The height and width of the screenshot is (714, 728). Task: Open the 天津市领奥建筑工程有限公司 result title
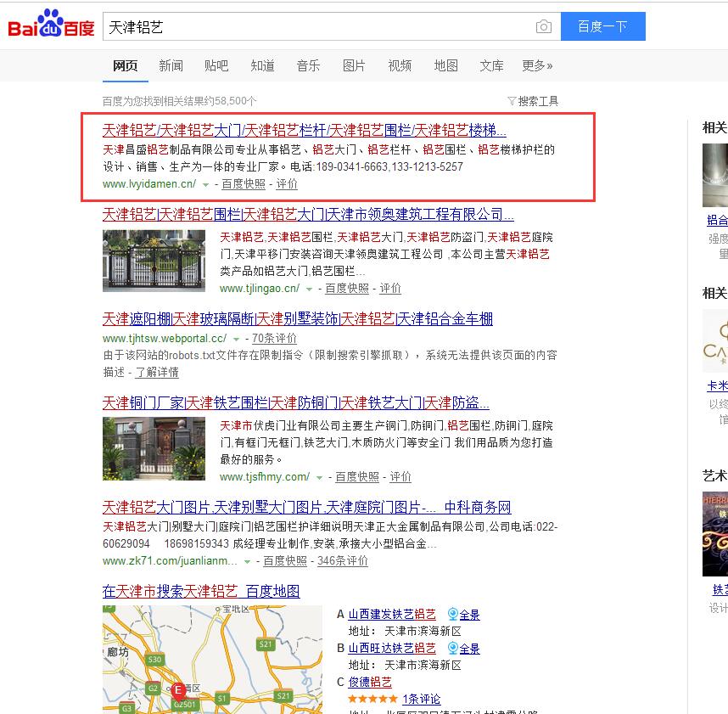click(308, 214)
